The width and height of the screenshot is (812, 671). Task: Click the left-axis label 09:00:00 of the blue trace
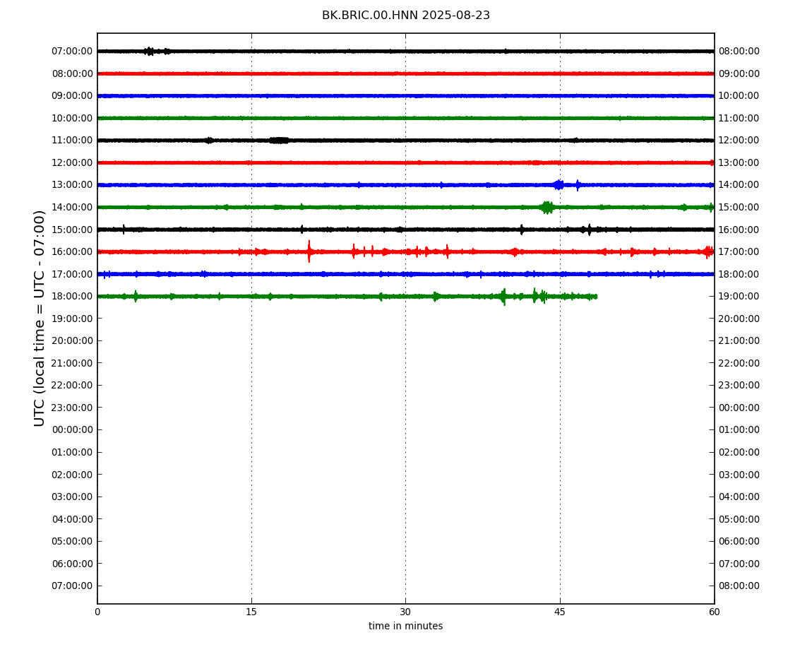pyautogui.click(x=72, y=96)
